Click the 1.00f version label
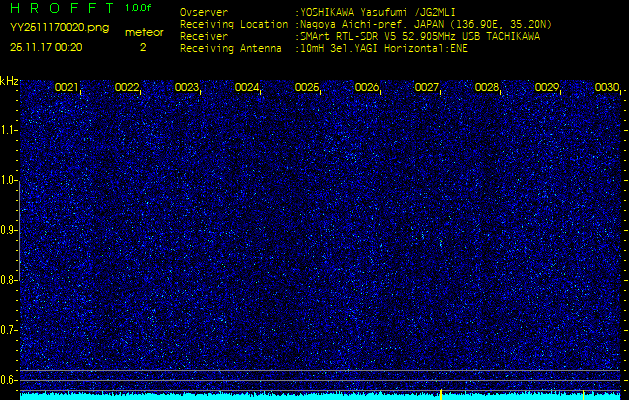629x400 pixels. click(138, 8)
